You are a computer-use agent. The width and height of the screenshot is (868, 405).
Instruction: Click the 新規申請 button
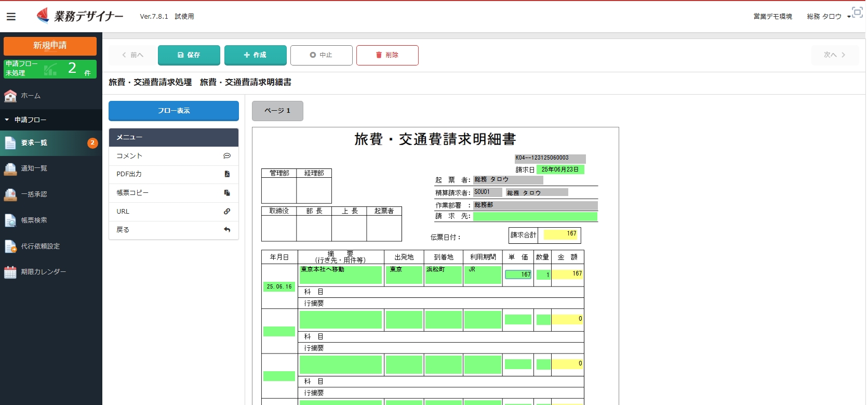pyautogui.click(x=50, y=46)
